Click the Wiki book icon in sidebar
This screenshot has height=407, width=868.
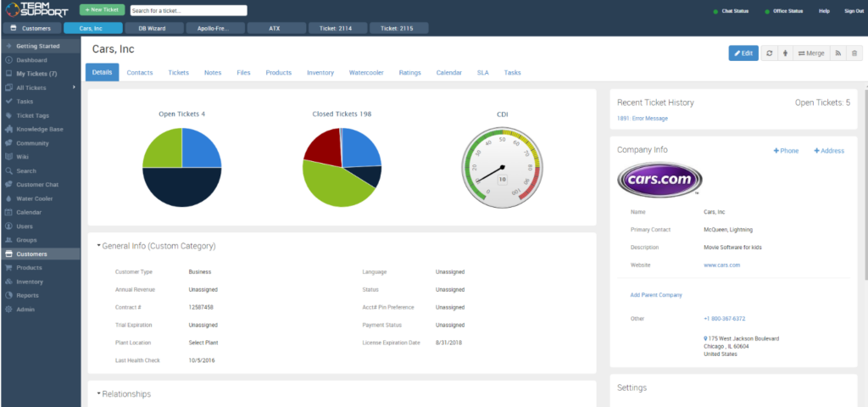8,157
